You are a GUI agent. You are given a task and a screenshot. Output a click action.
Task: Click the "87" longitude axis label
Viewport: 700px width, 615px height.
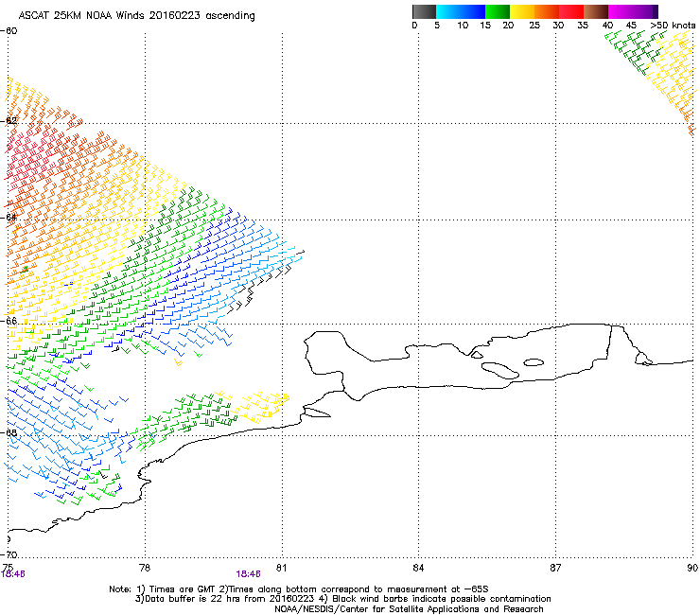coord(555,568)
